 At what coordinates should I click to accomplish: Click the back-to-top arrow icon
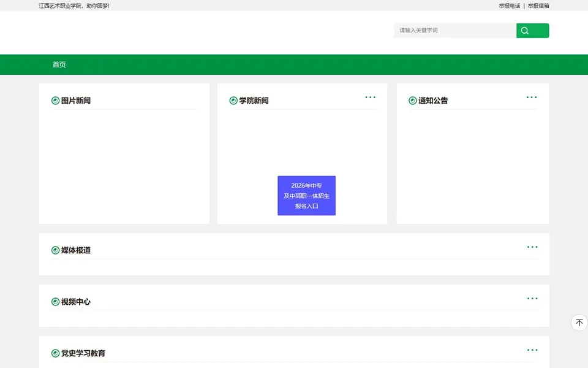click(579, 323)
